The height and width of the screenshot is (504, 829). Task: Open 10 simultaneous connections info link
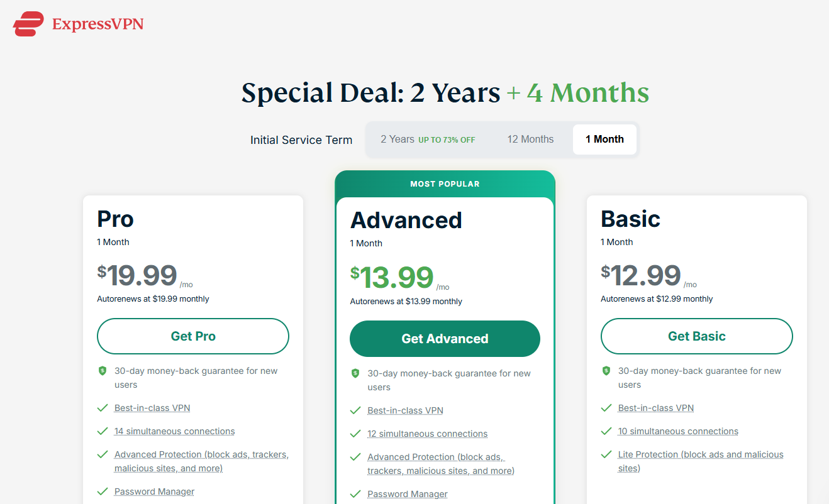pos(678,431)
